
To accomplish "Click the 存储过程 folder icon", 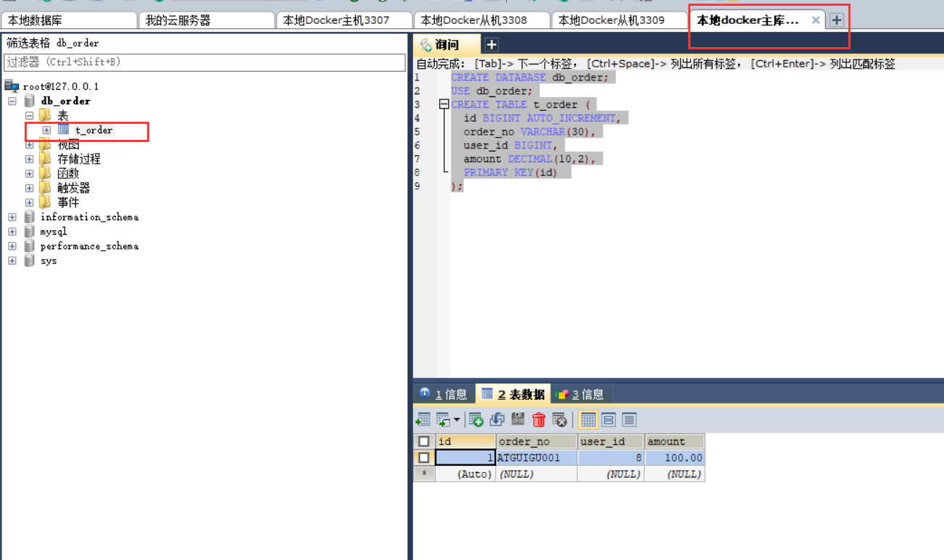I will [x=46, y=159].
